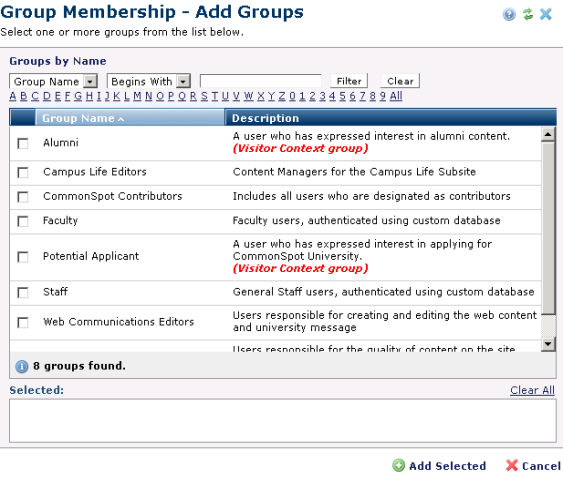Click the red Cancel X icon
The image size is (563, 483).
point(512,465)
